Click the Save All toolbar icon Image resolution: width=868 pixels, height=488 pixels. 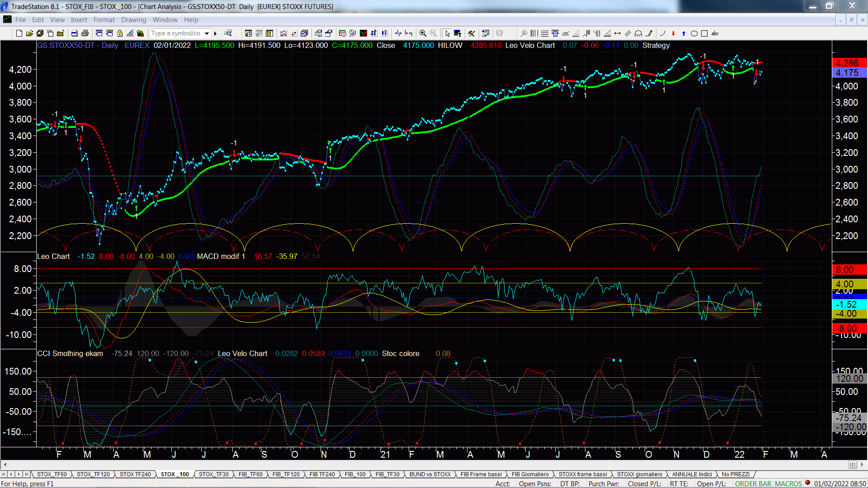[40, 33]
